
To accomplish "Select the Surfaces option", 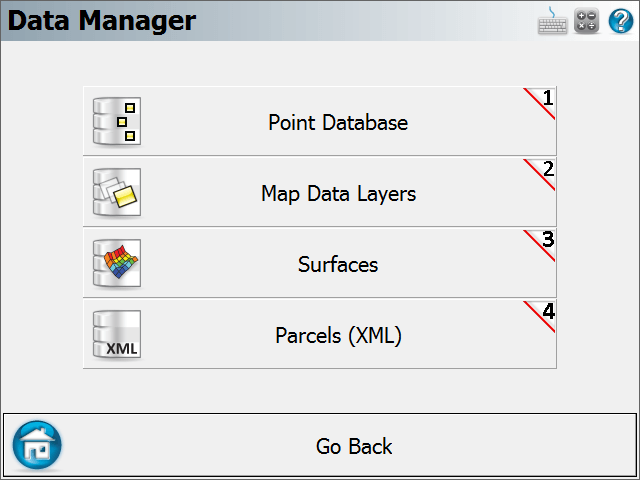I will (x=320, y=263).
